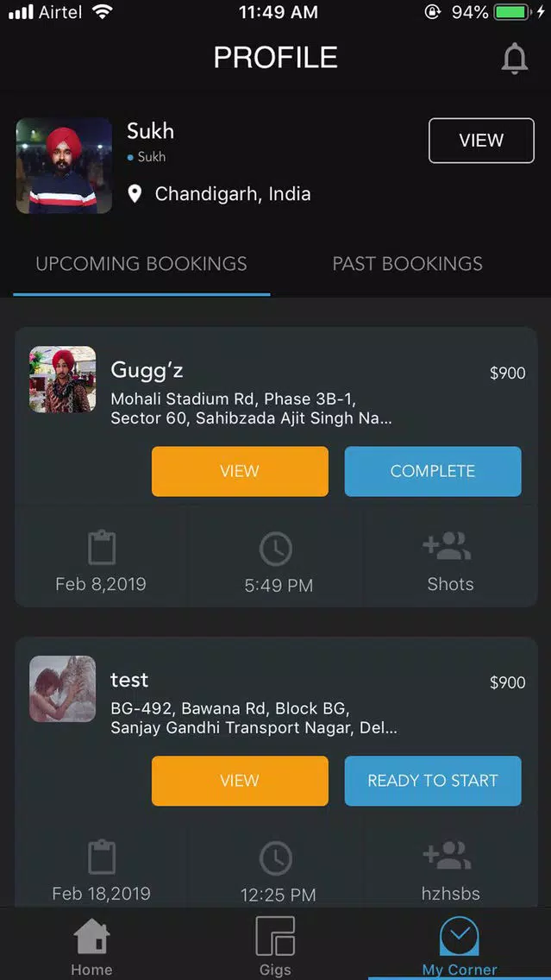Open notifications bell icon
This screenshot has height=980, width=551.
515,60
